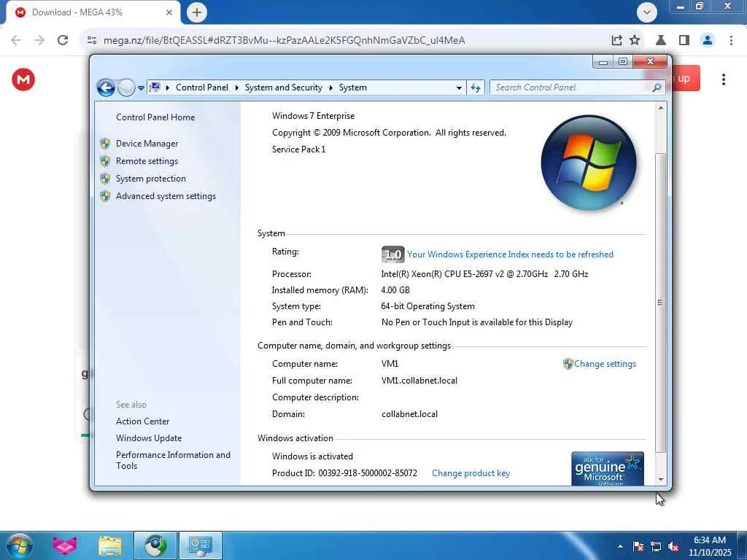Image resolution: width=747 pixels, height=560 pixels.
Task: Click Change product key link
Action: point(471,473)
